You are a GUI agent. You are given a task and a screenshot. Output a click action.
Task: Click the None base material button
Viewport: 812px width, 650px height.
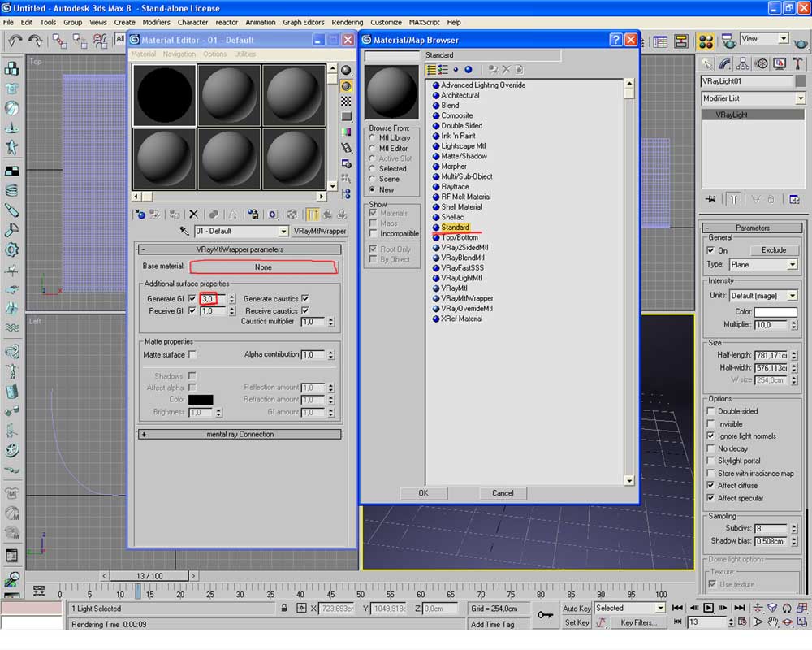pyautogui.click(x=263, y=267)
